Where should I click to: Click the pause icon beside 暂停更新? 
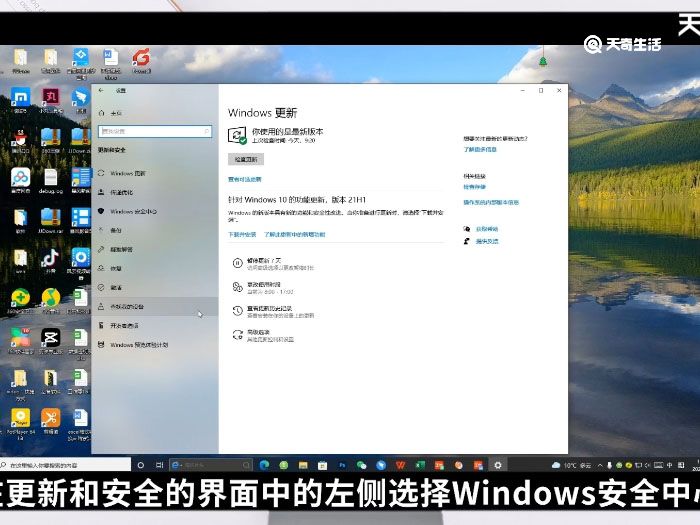[x=237, y=263]
